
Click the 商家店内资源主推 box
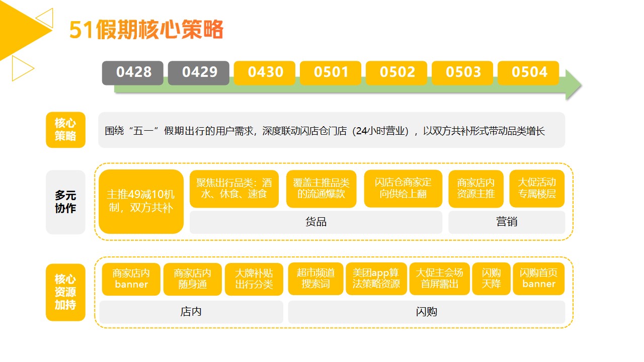coord(476,189)
